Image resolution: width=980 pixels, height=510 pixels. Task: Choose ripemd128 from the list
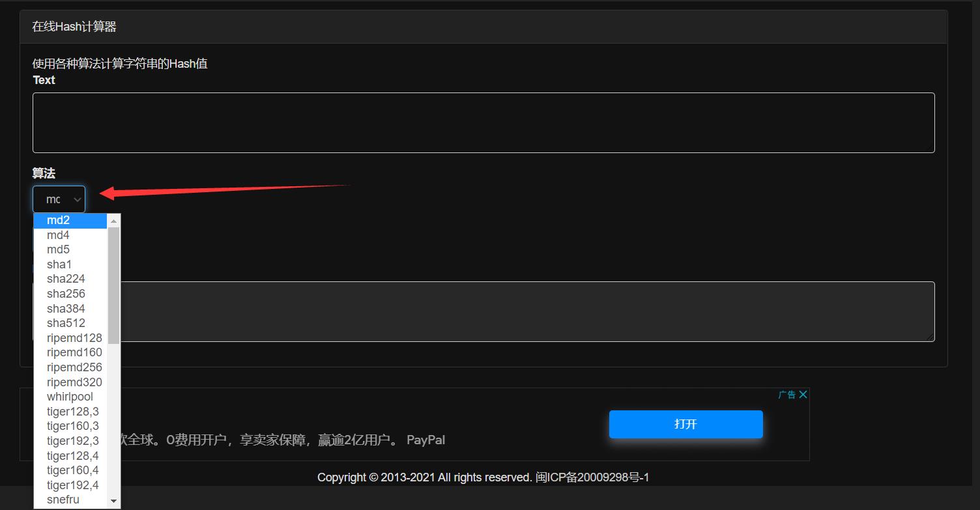point(70,338)
